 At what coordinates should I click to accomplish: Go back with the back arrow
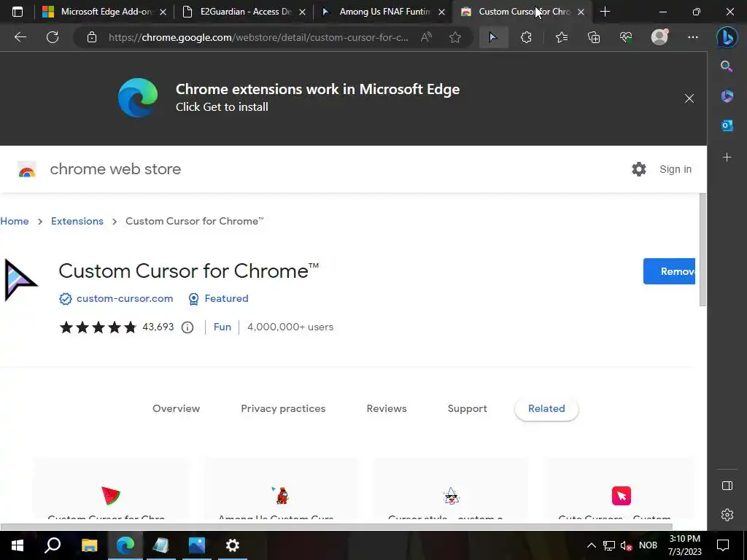click(20, 37)
